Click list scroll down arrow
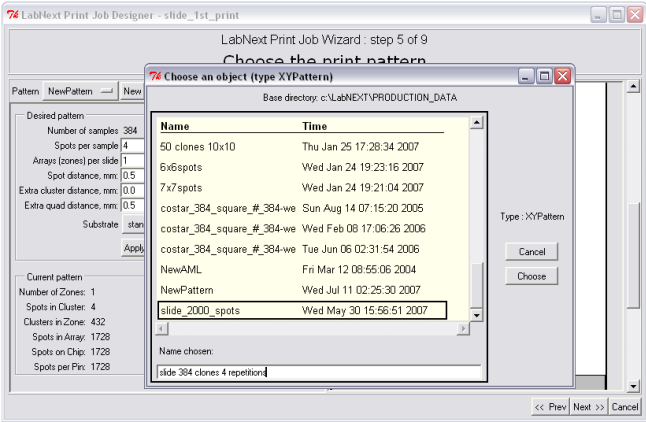Image resolution: width=646 pixels, height=422 pixels. pyautogui.click(x=476, y=316)
